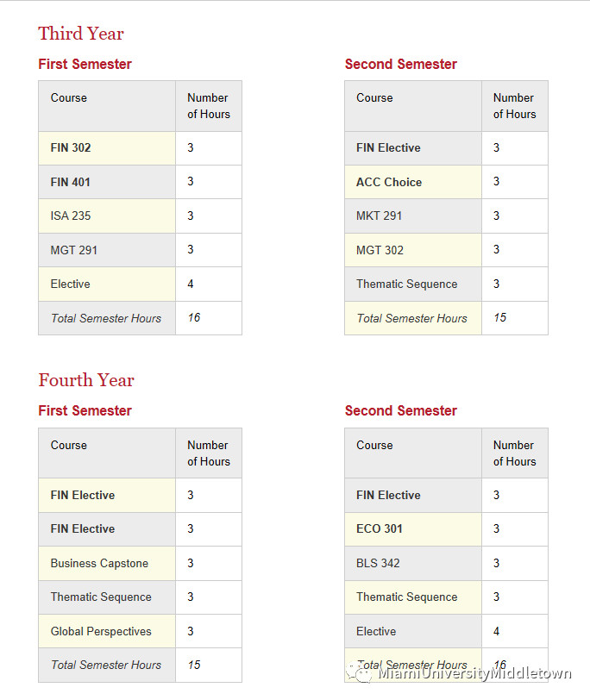This screenshot has width=590, height=700.
Task: Click the ISA 235 course entry
Action: [71, 216]
